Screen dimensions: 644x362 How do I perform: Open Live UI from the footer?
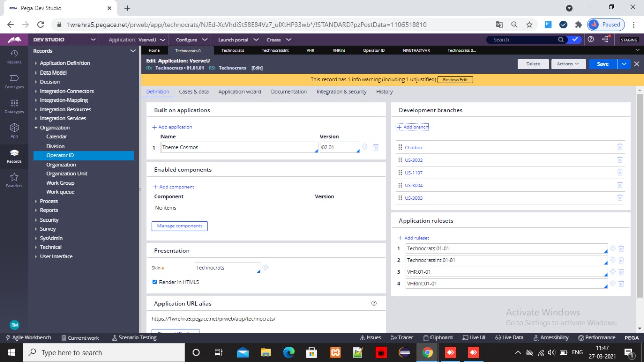(x=474, y=338)
